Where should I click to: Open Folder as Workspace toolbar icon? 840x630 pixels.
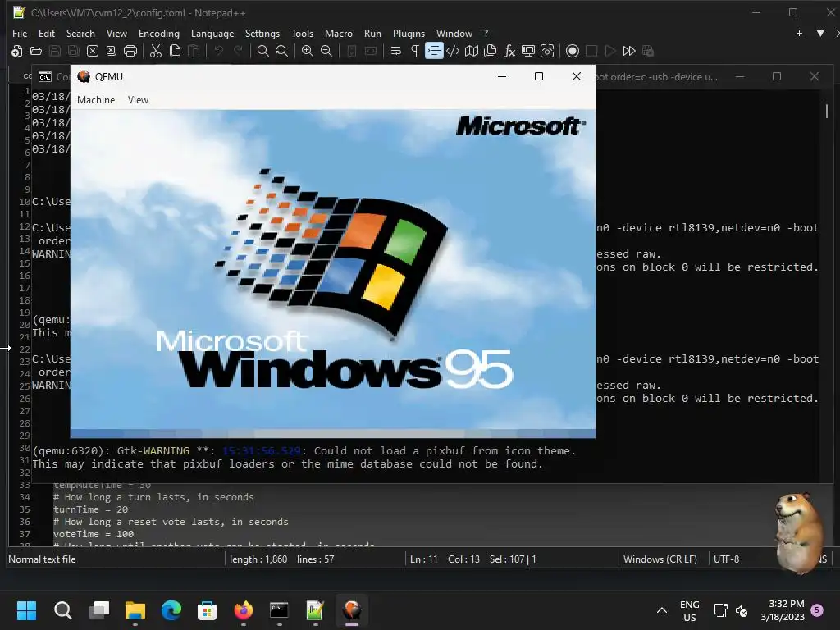coord(528,51)
